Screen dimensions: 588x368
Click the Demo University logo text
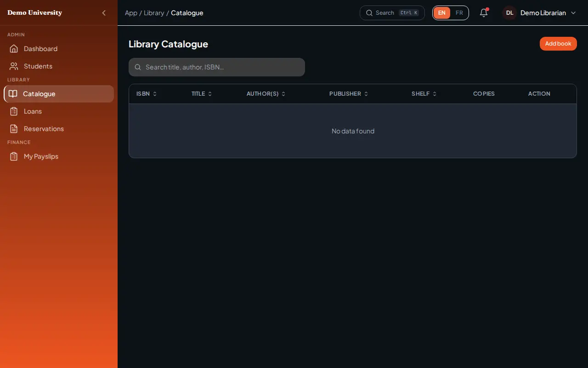(x=34, y=13)
